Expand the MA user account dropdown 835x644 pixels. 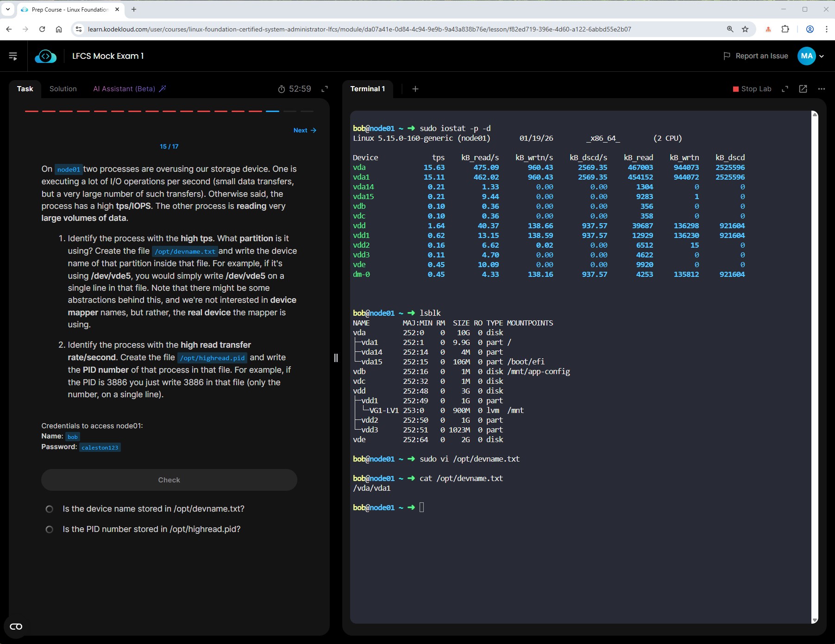click(822, 56)
